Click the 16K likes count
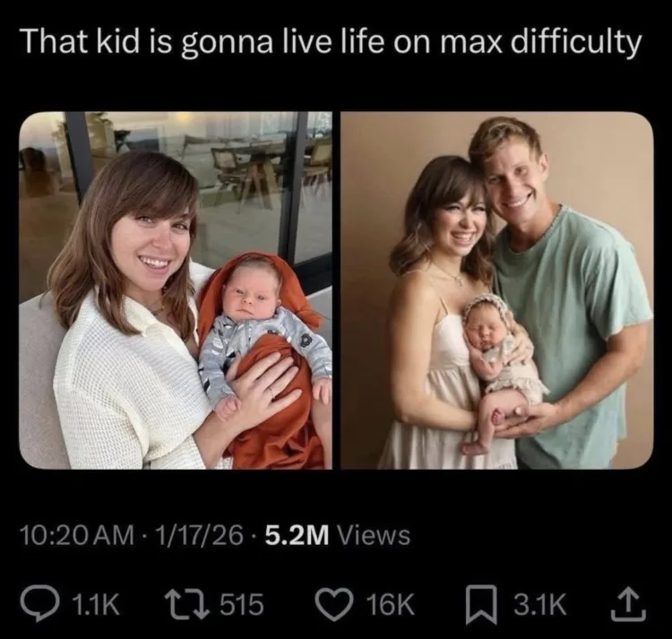 (x=389, y=605)
